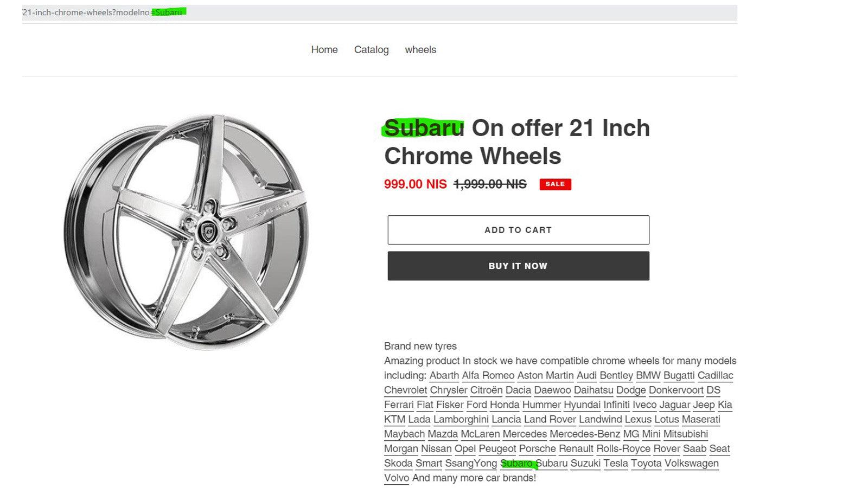868x488 pixels.
Task: Click the Volvo brand link
Action: pos(397,478)
